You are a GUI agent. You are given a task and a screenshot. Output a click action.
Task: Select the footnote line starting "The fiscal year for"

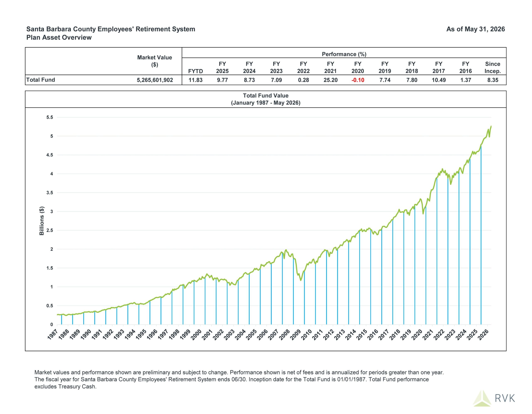(232, 379)
